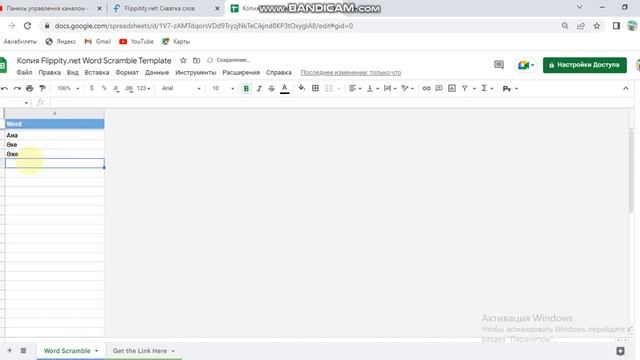Click the Настройки Доступа share button
The width and height of the screenshot is (640, 360).
coord(584,65)
